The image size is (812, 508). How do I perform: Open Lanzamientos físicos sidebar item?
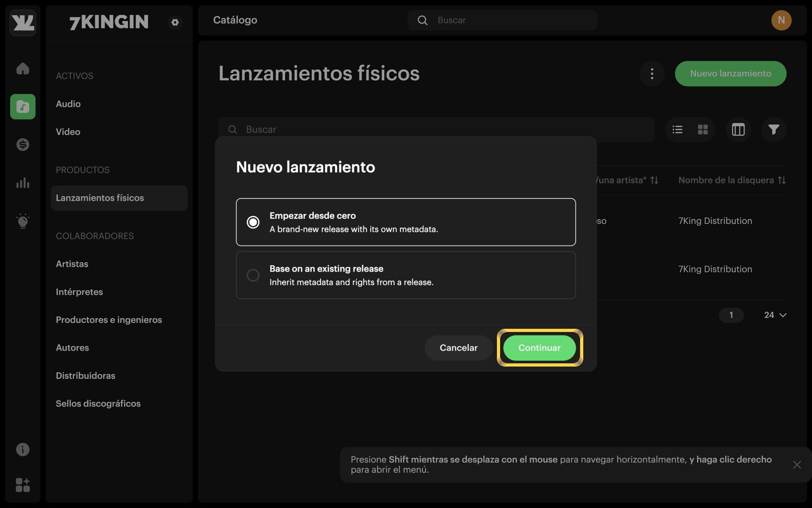pyautogui.click(x=119, y=198)
